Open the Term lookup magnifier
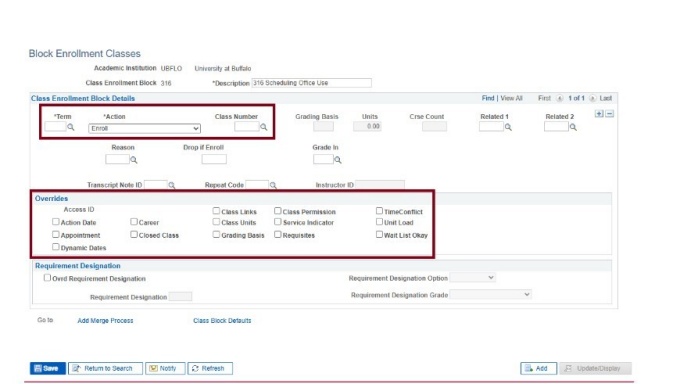 click(x=71, y=127)
